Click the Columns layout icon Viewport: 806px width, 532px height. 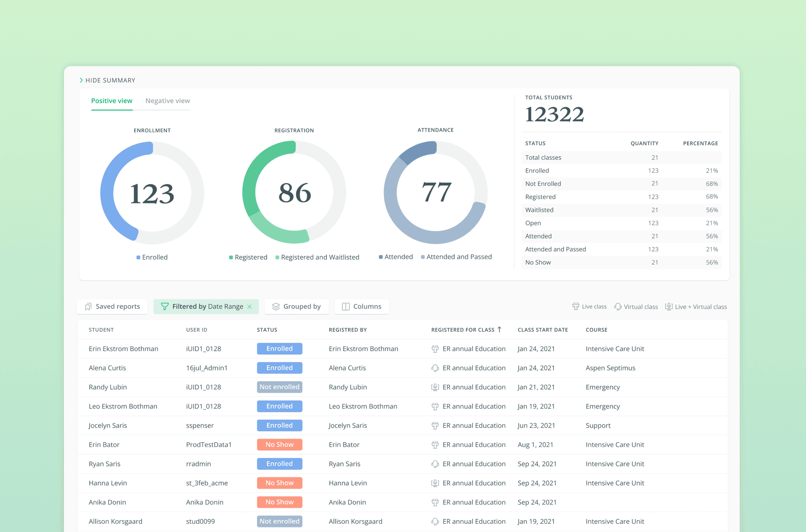pyautogui.click(x=346, y=307)
